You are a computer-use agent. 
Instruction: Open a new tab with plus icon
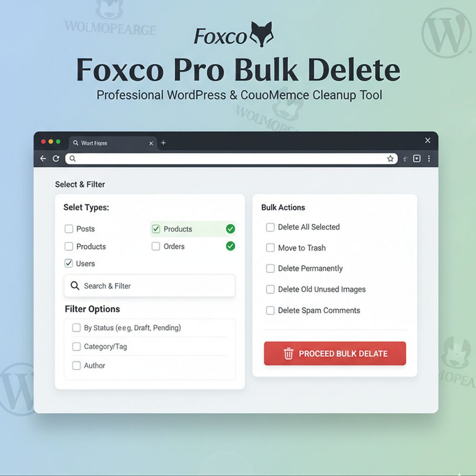163,143
